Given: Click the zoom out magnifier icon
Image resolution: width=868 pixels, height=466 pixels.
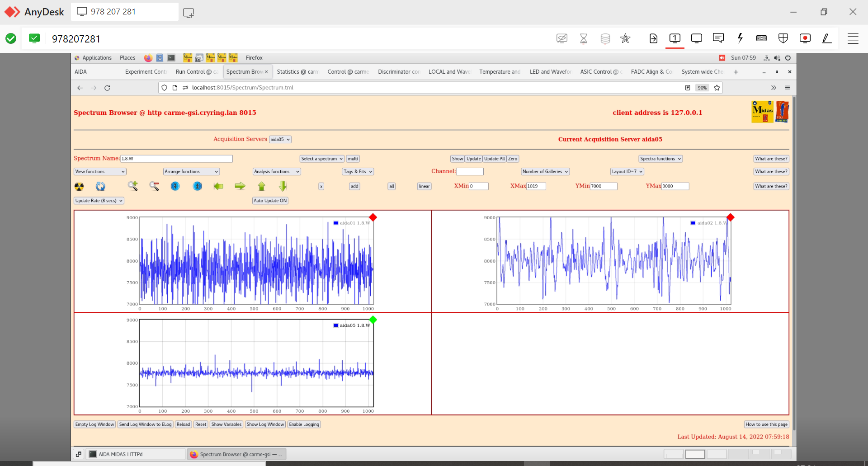Looking at the screenshot, I should click(x=154, y=186).
